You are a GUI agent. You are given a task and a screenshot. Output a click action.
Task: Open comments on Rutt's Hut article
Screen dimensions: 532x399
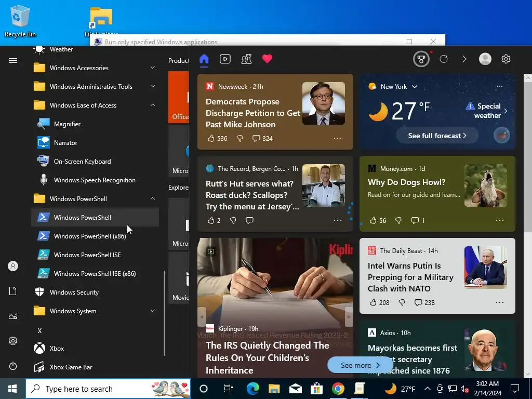click(249, 220)
